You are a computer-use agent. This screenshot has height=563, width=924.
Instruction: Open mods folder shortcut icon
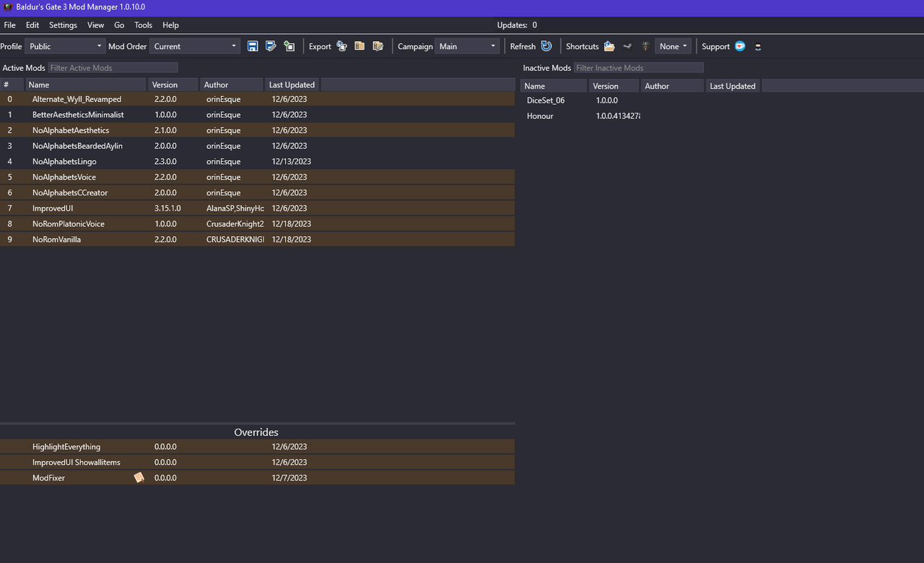609,46
